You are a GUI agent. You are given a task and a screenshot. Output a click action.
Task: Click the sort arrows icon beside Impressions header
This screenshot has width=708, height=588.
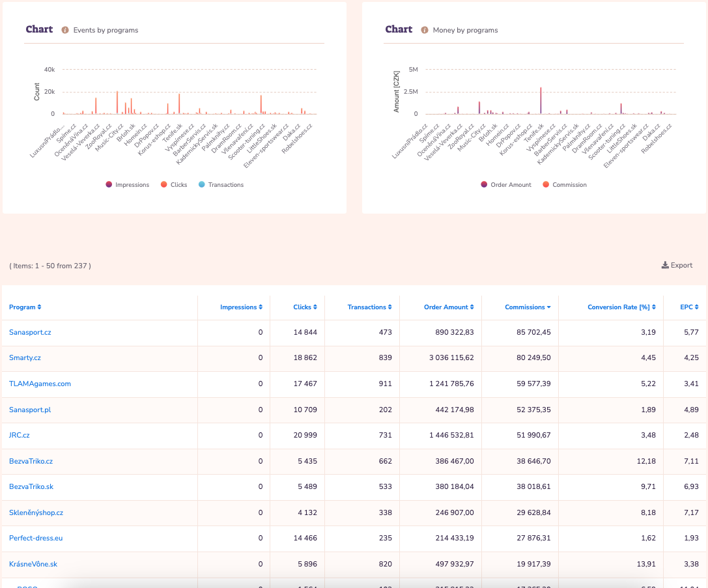(261, 307)
